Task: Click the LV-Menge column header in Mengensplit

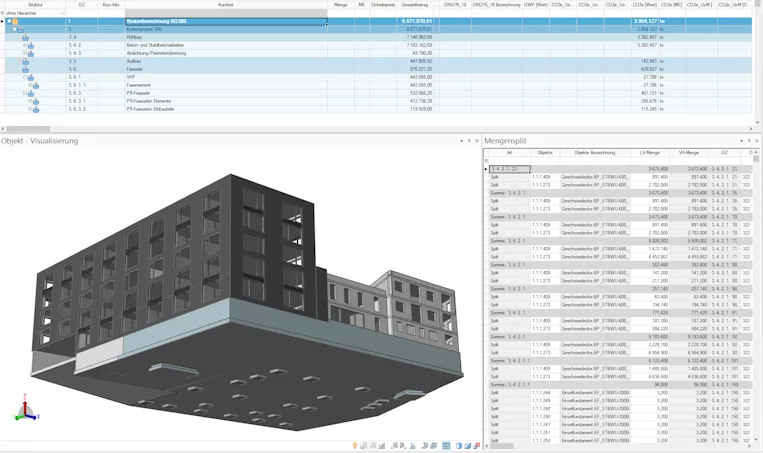Action: click(x=650, y=153)
